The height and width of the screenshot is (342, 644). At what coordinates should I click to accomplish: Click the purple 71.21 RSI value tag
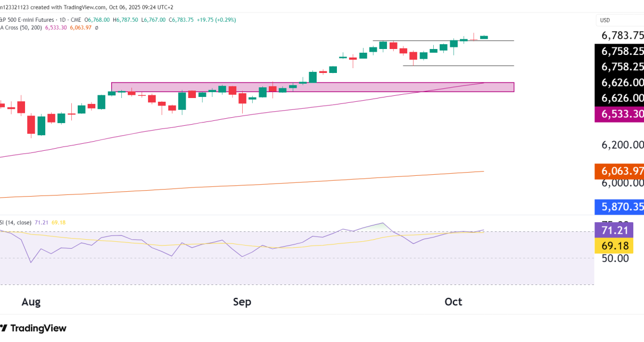[x=614, y=231]
